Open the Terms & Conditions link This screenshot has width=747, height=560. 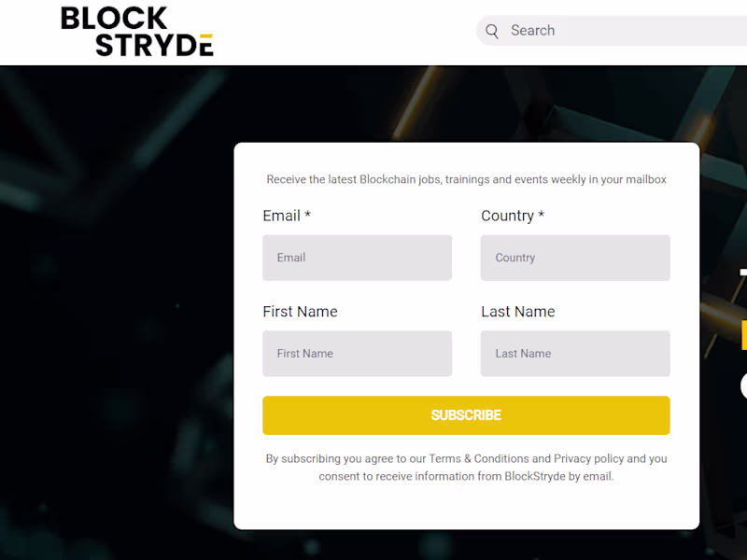pos(478,459)
